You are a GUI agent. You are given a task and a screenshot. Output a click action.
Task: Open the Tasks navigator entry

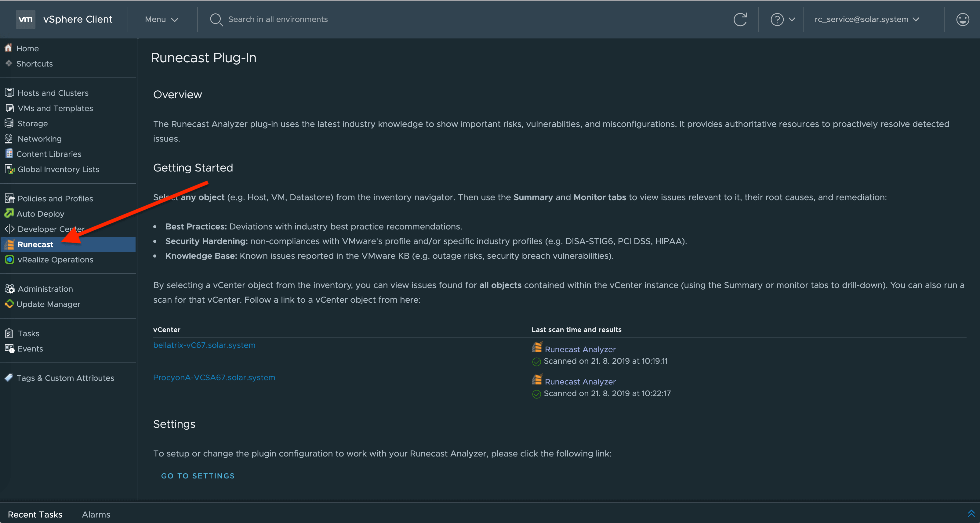(28, 333)
